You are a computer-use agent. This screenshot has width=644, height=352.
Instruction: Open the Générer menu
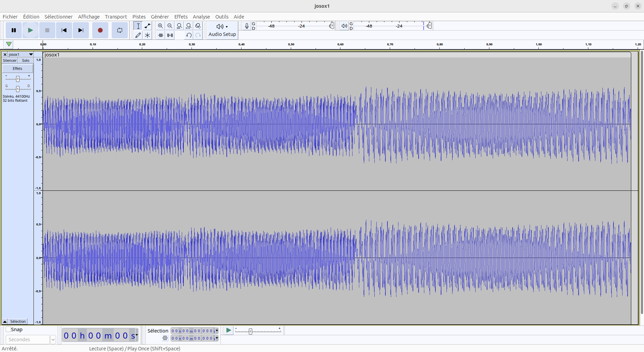[x=160, y=17]
